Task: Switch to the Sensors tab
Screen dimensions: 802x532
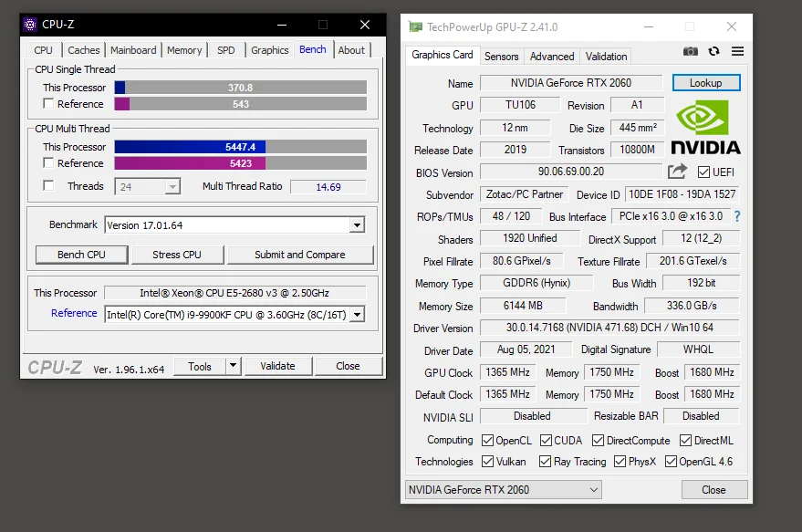Action: tap(502, 57)
